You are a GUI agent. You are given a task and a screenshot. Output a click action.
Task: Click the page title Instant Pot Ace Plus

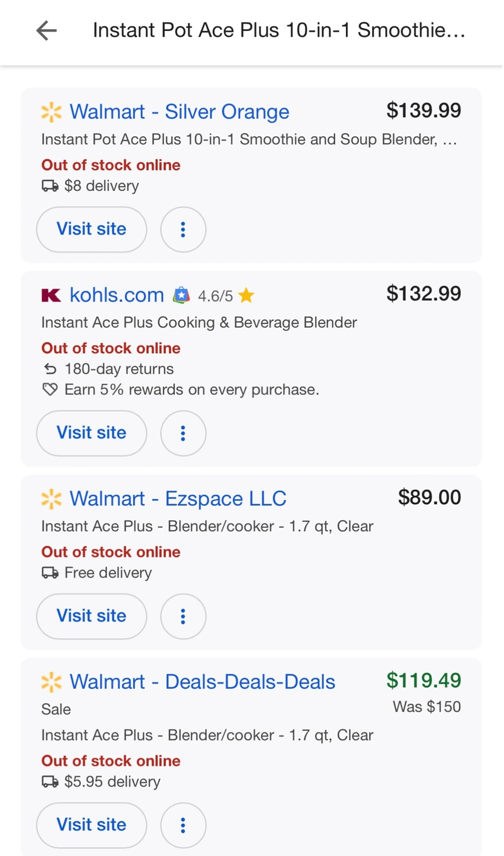(279, 30)
